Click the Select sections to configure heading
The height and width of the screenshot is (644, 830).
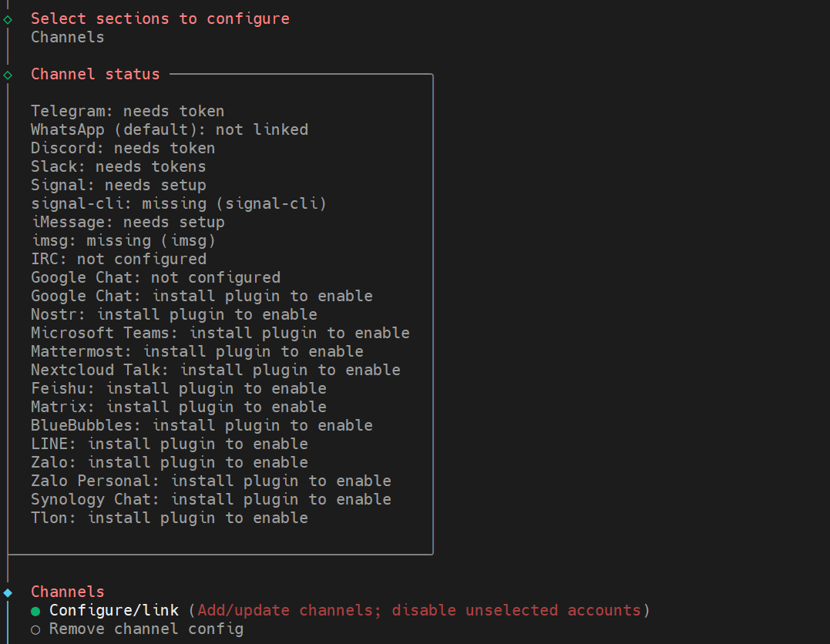tap(160, 18)
